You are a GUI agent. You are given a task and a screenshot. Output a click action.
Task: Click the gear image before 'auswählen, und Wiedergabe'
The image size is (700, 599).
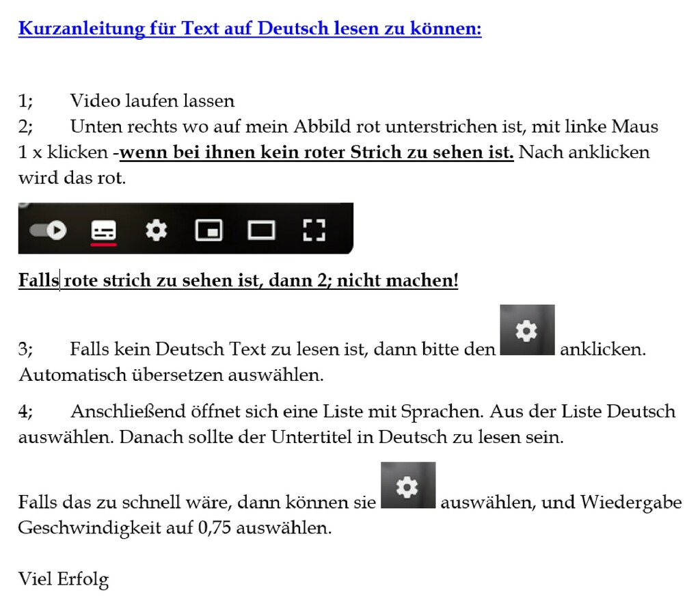pyautogui.click(x=407, y=486)
